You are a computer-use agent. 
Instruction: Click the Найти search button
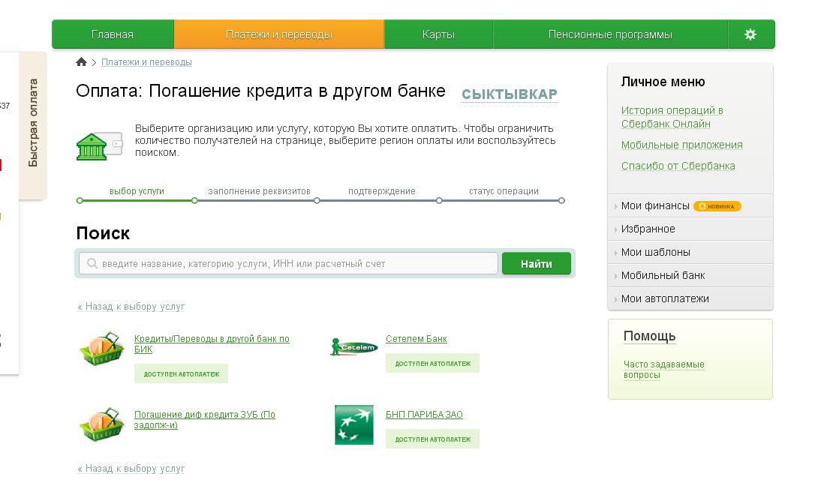coord(537,263)
